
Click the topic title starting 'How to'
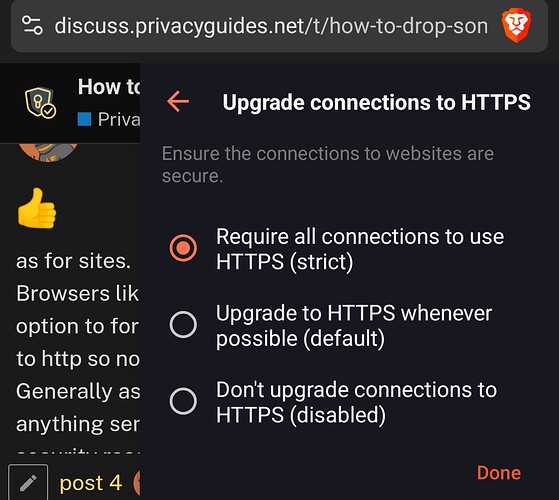(x=109, y=87)
